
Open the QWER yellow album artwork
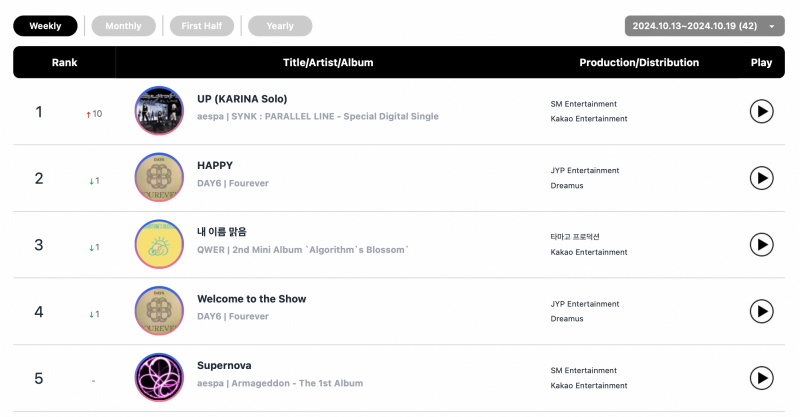pyautogui.click(x=159, y=244)
